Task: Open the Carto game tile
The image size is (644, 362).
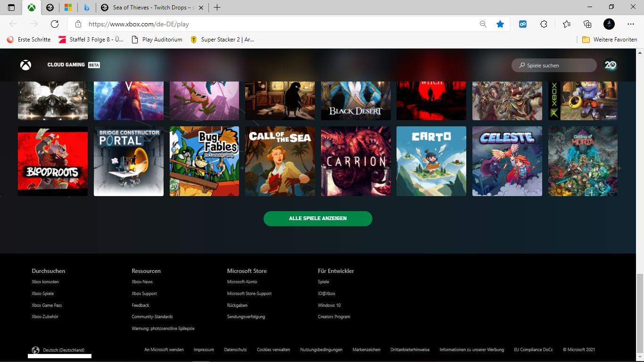Action: 431,161
